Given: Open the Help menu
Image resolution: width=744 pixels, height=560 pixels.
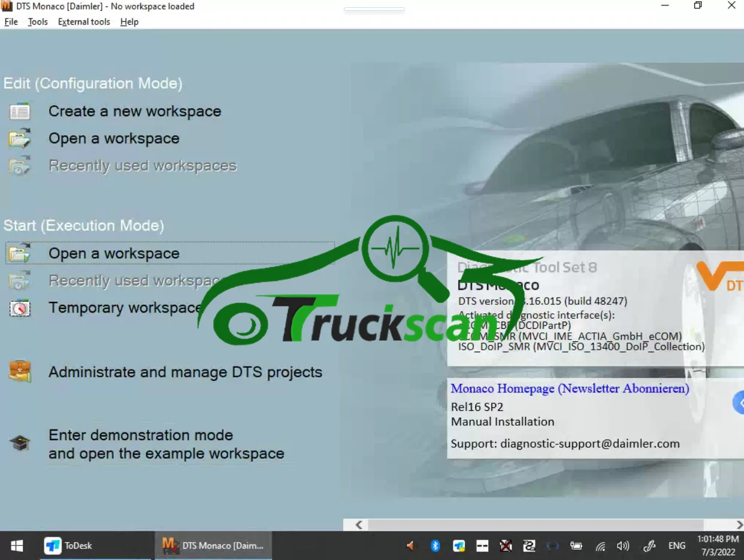Looking at the screenshot, I should click(x=129, y=22).
